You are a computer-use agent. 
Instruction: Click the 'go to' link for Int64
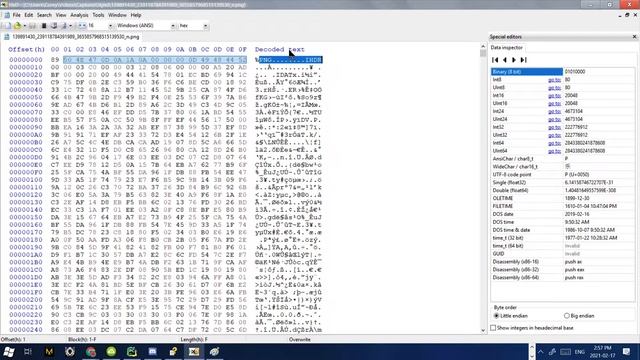click(x=554, y=143)
